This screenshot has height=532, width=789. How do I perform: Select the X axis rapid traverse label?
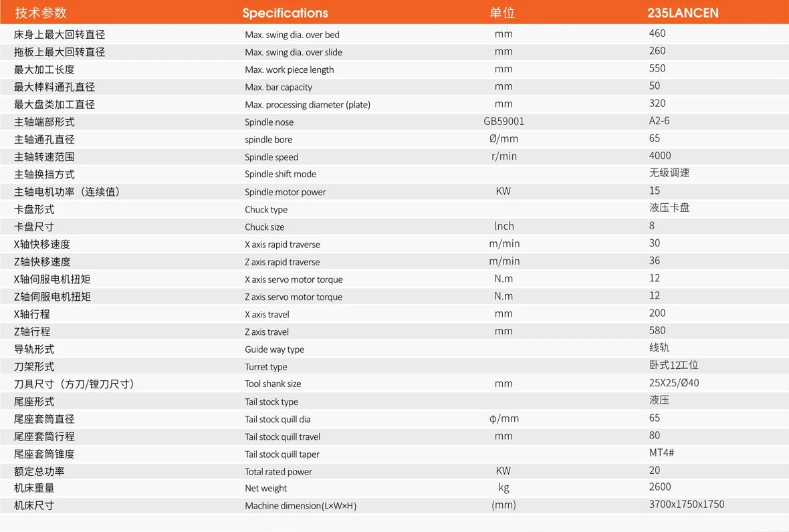point(282,245)
